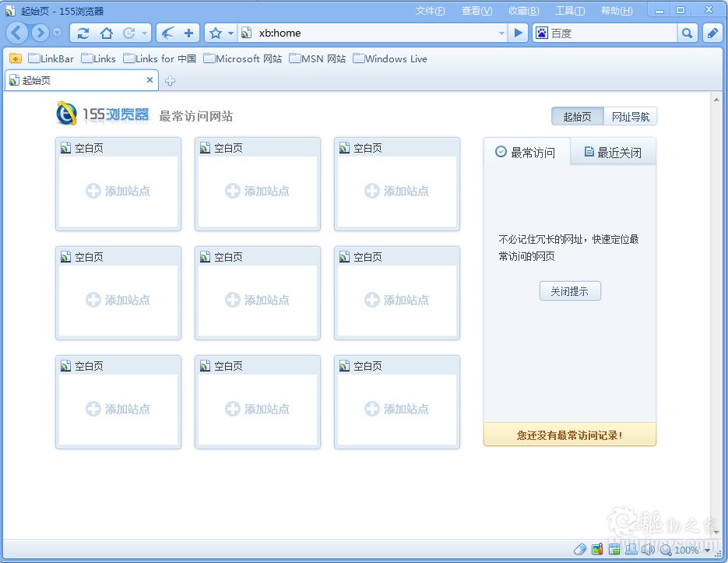Screen dimensions: 728x563
Task: Open the Favorites star dropdown arrow
Action: pyautogui.click(x=229, y=33)
